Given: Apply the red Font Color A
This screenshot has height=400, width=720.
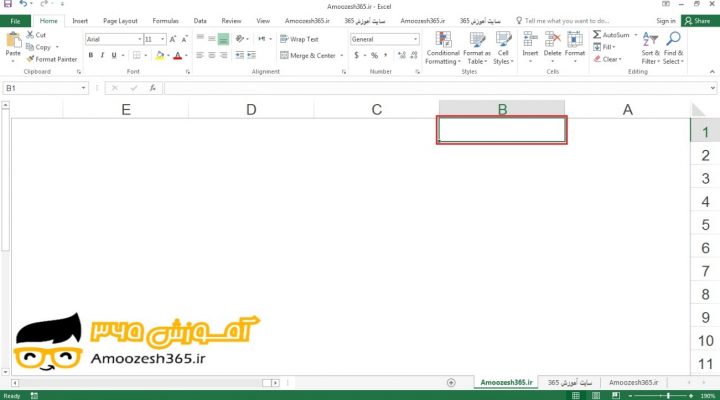Looking at the screenshot, I should coord(178,56).
